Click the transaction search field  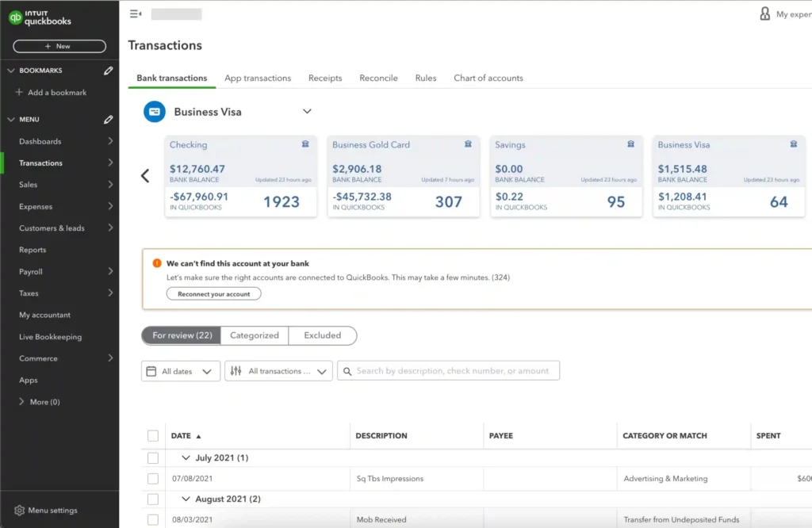pos(449,371)
